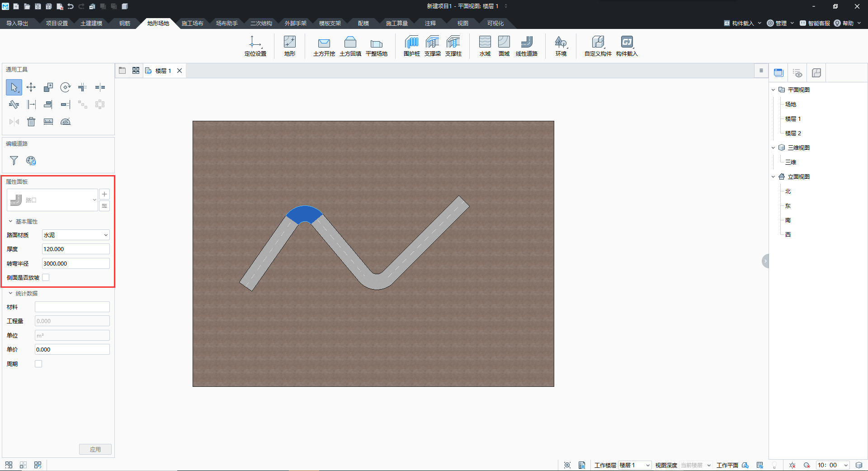Choose the move tool with four arrows
This screenshot has height=471, width=868.
(31, 87)
